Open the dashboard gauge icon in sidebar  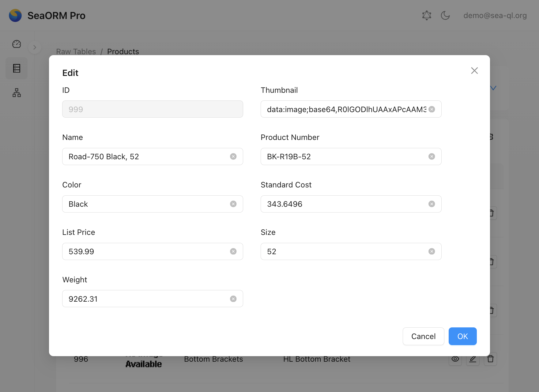tap(17, 44)
